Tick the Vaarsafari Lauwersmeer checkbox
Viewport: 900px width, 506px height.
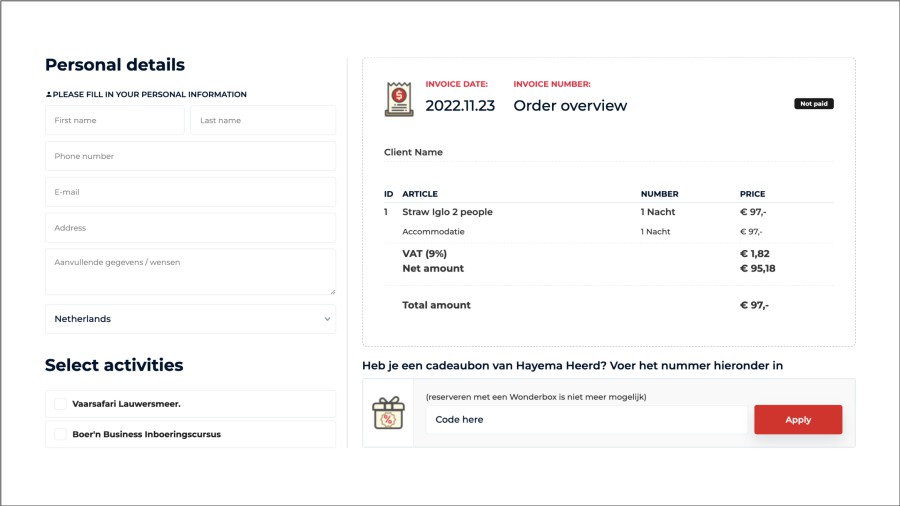pos(61,404)
